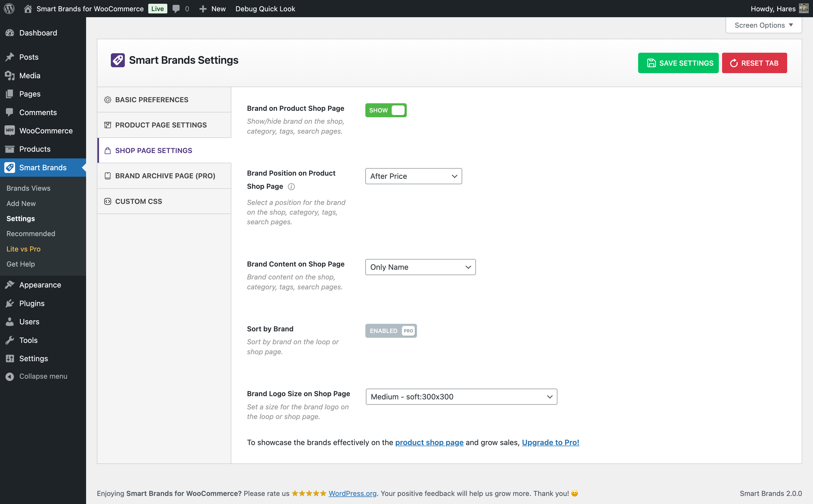The width and height of the screenshot is (813, 504).
Task: Switch to the Custom CSS tab
Action: tap(164, 201)
